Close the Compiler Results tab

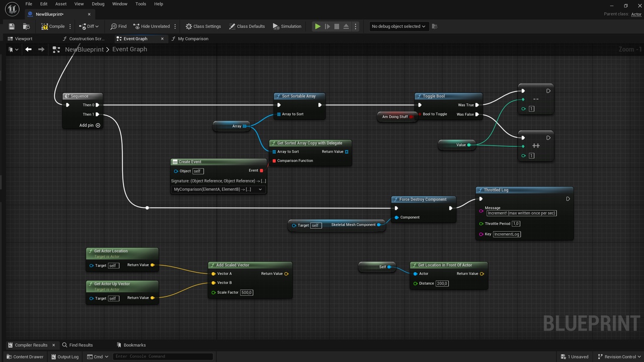coord(54,345)
